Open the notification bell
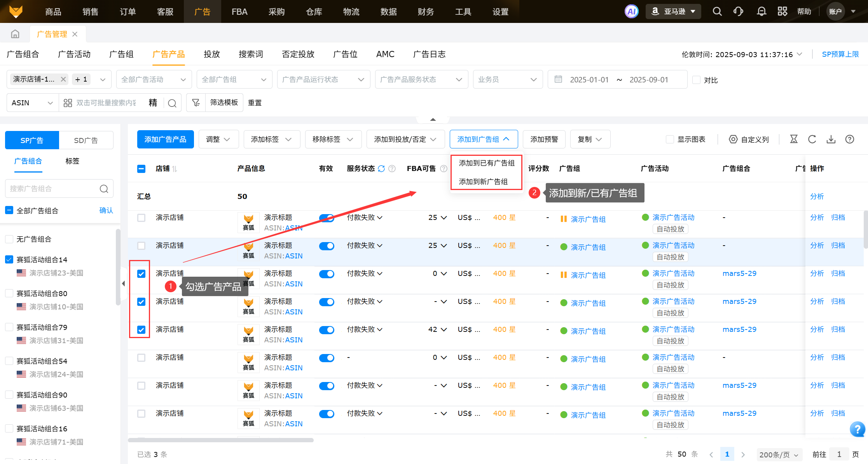The image size is (868, 464). pyautogui.click(x=761, y=11)
